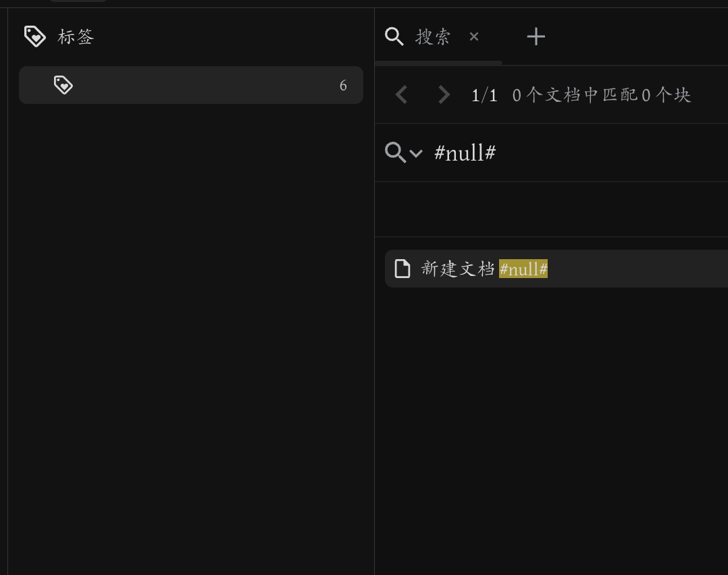Open a new tab with the plus icon
728x575 pixels.
click(536, 36)
